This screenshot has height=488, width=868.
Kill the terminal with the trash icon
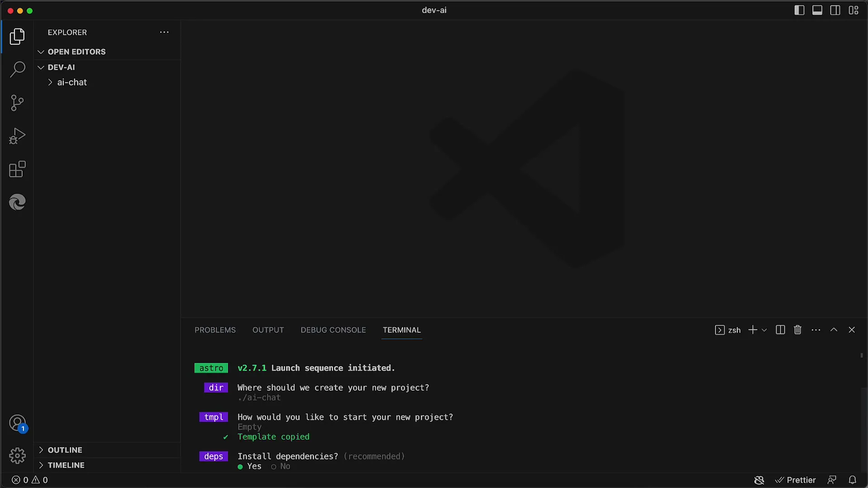798,330
